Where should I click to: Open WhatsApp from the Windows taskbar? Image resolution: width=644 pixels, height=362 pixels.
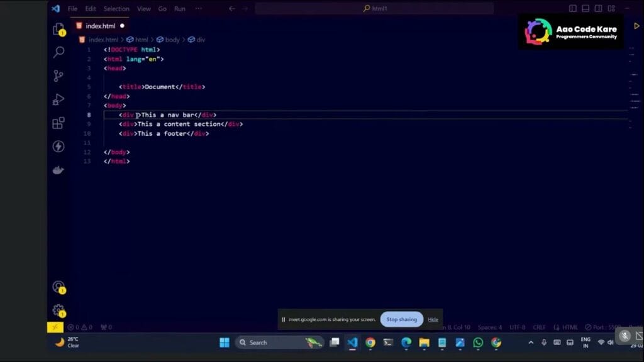478,343
